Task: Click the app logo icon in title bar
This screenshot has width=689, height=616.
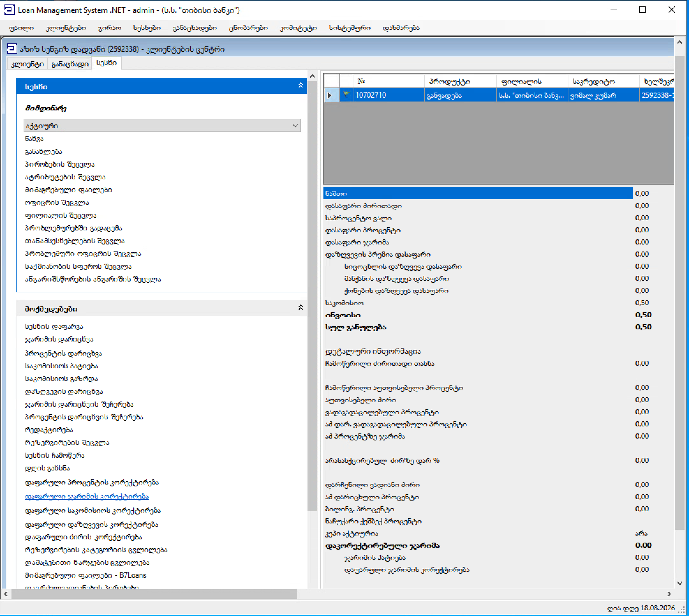Action: pyautogui.click(x=10, y=10)
